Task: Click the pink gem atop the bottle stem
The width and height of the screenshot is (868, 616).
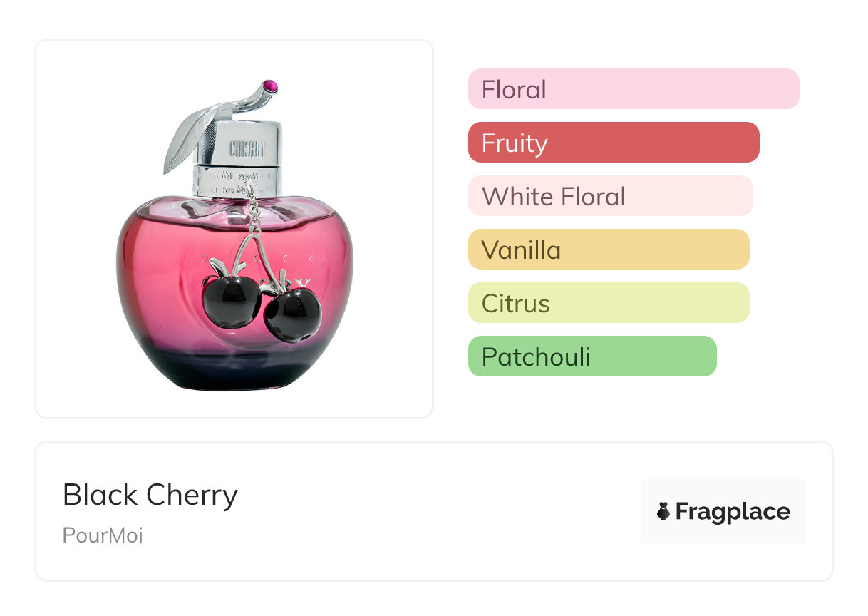Action: coord(270,87)
